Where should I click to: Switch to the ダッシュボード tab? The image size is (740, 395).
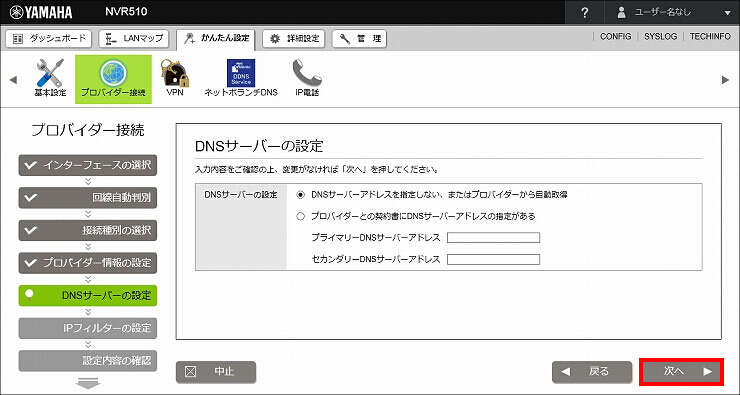pos(49,39)
